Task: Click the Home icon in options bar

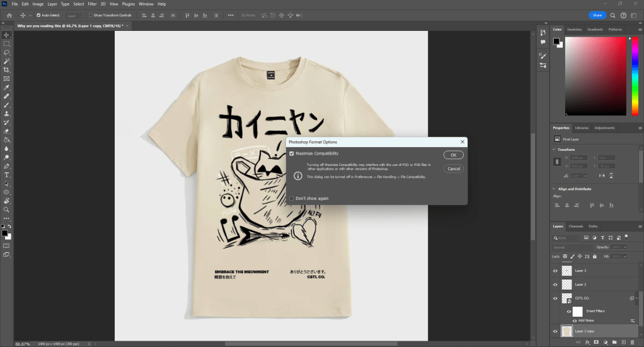Action: [x=9, y=15]
